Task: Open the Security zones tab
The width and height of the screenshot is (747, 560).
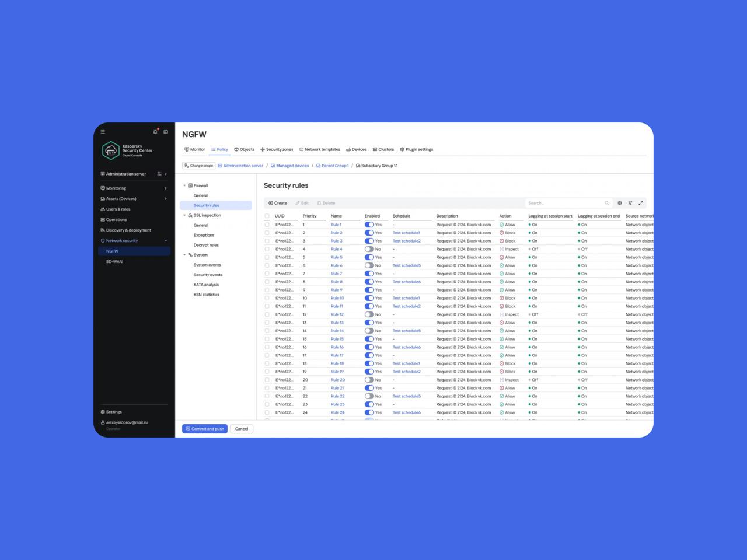Action: (277, 149)
